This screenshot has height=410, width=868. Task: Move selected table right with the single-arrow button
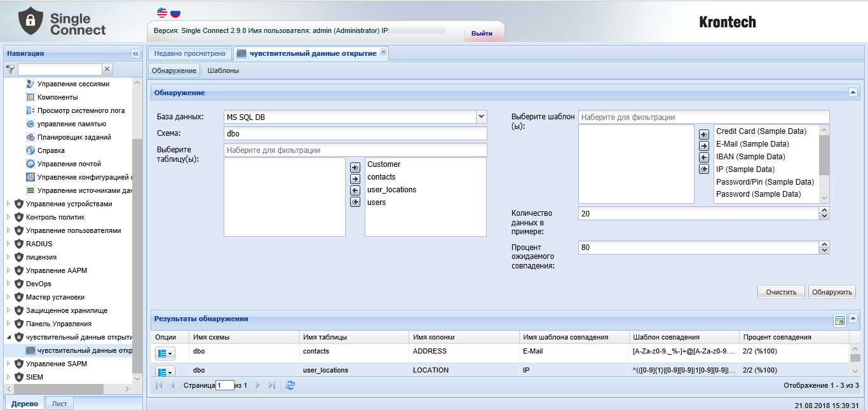point(355,179)
